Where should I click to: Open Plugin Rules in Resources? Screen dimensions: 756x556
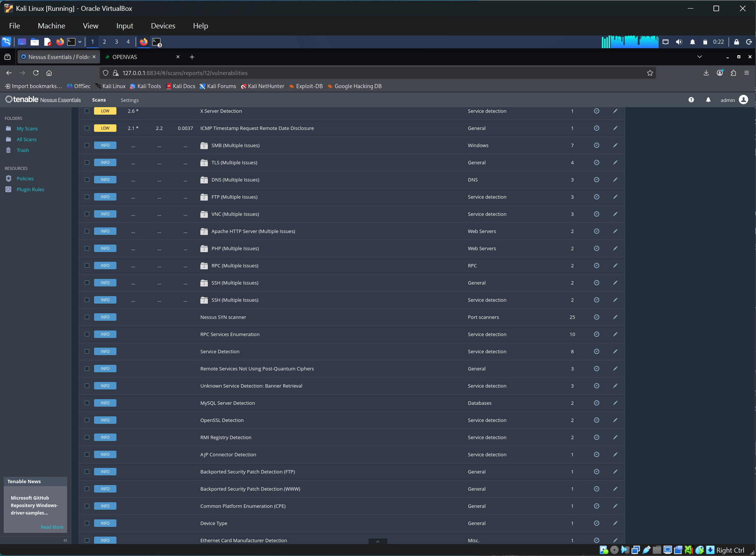30,189
